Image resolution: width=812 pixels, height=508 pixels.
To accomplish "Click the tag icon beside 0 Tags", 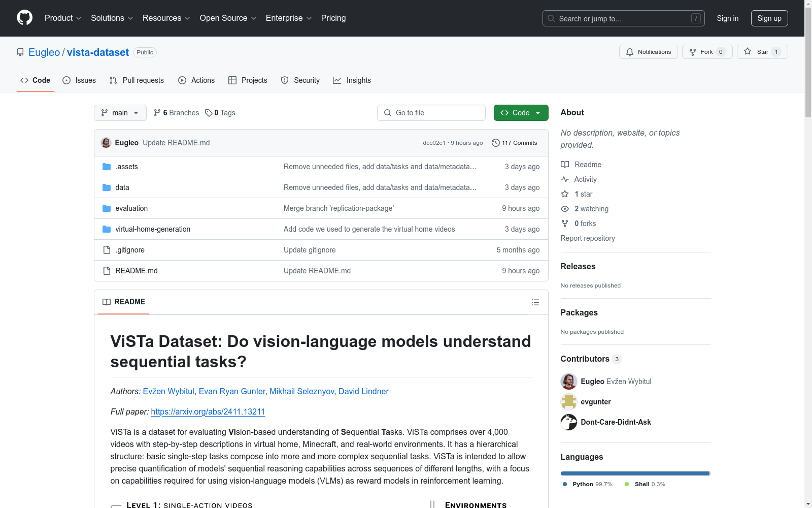I will pyautogui.click(x=209, y=113).
